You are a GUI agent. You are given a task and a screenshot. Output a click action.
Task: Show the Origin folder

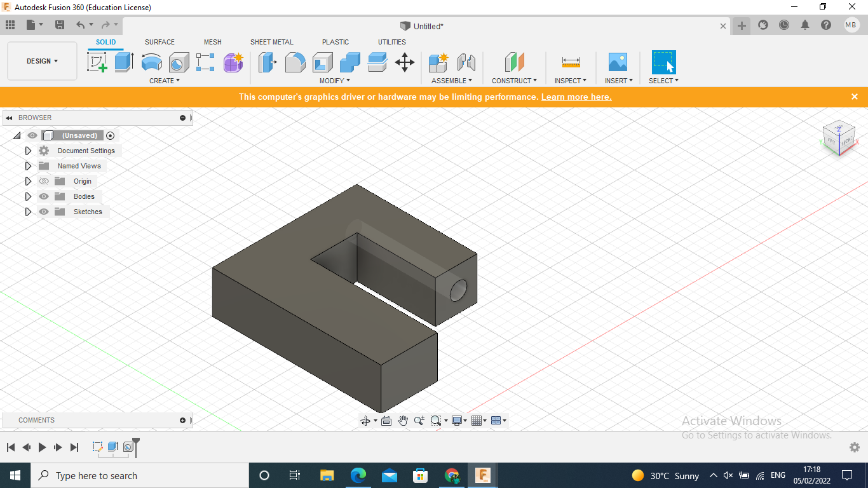pos(44,181)
